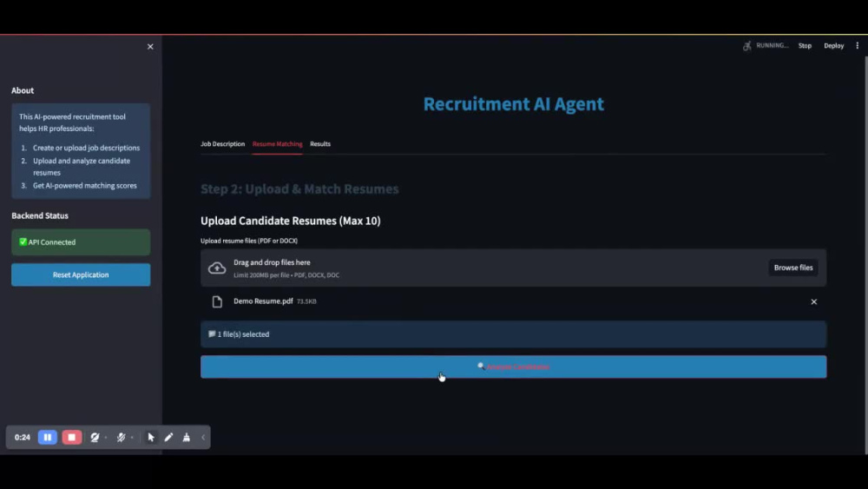868x489 pixels.
Task: Click 'Step 2: Upload & Match Resumes' heading
Action: (299, 188)
